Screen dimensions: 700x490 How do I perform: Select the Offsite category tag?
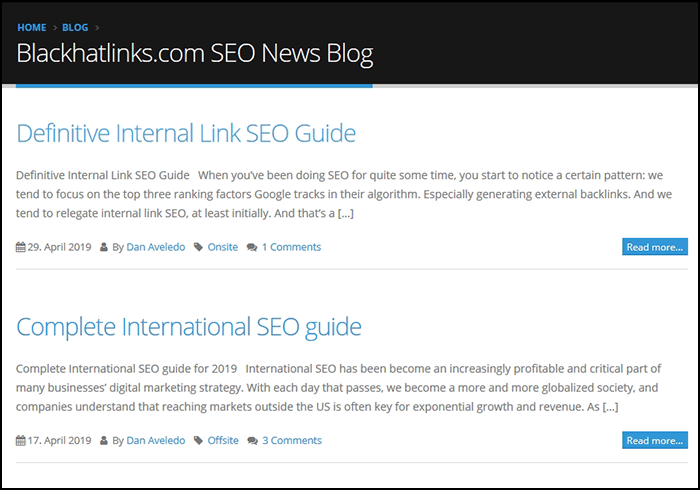223,440
